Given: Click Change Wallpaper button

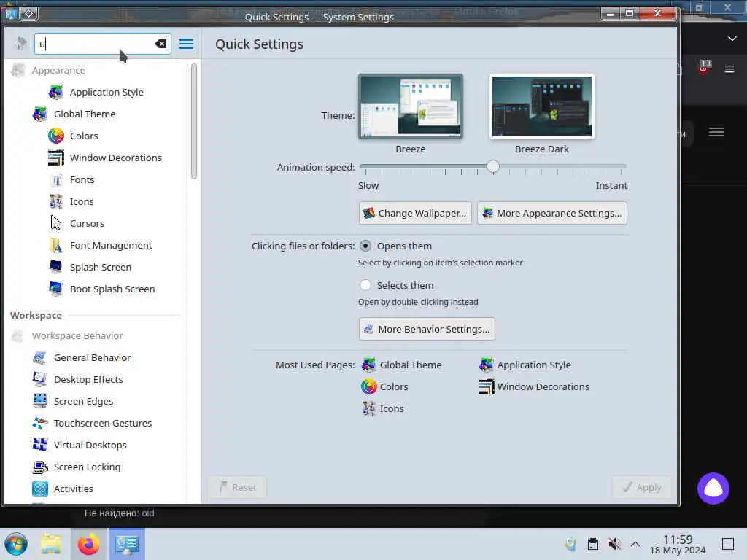Looking at the screenshot, I should [415, 214].
